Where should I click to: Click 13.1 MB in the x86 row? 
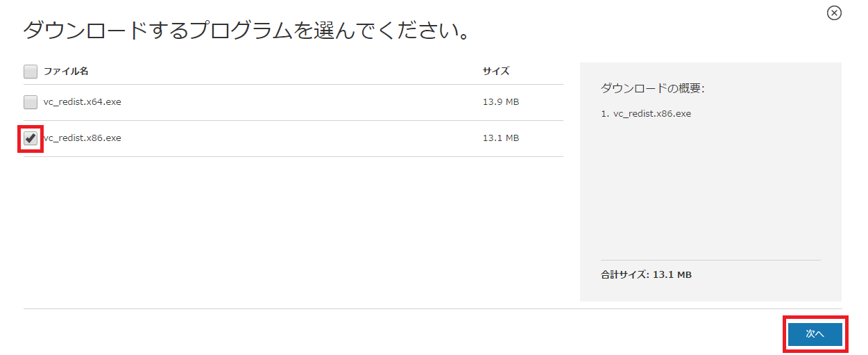pos(501,138)
